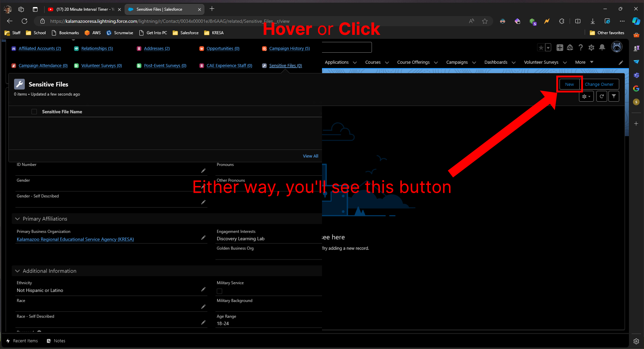Collapse the Additional Information section
The height and width of the screenshot is (349, 644).
click(17, 271)
